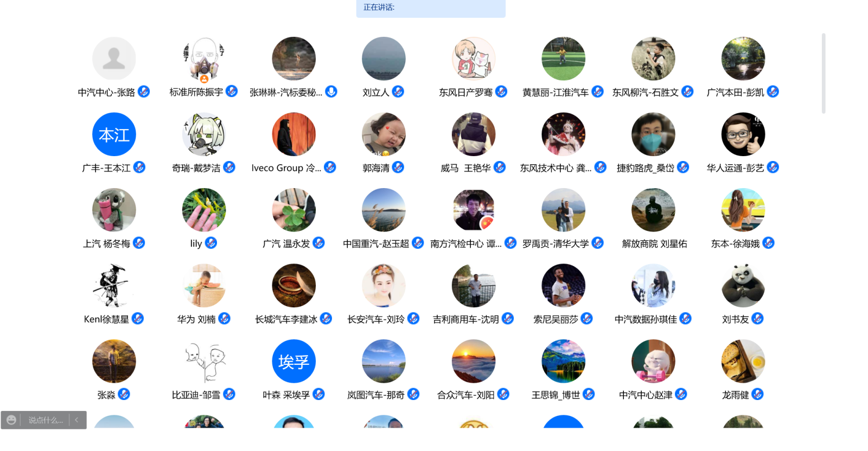Click the muted mic icon next to 东风日产罗骞
Viewport: 868px width, 451px height.
(501, 92)
